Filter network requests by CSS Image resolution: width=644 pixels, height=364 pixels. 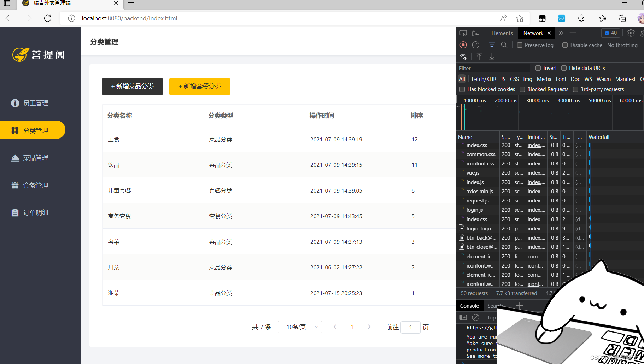pos(514,79)
